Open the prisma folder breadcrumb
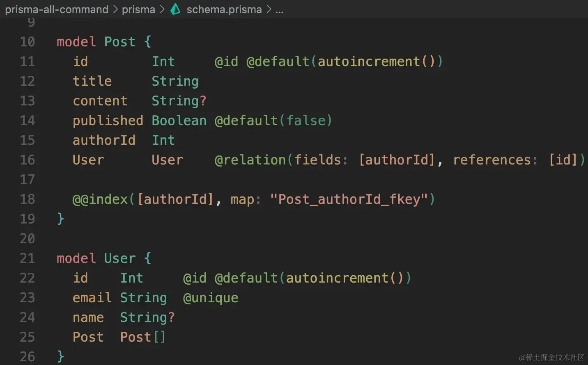Image resolution: width=588 pixels, height=365 pixels. click(x=138, y=9)
